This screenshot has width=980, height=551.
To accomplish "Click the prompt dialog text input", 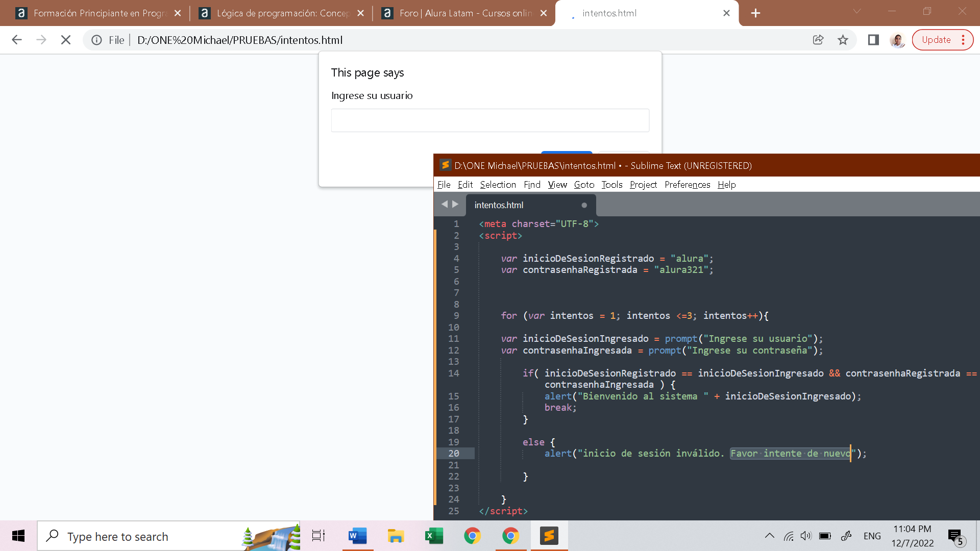I will coord(490,120).
